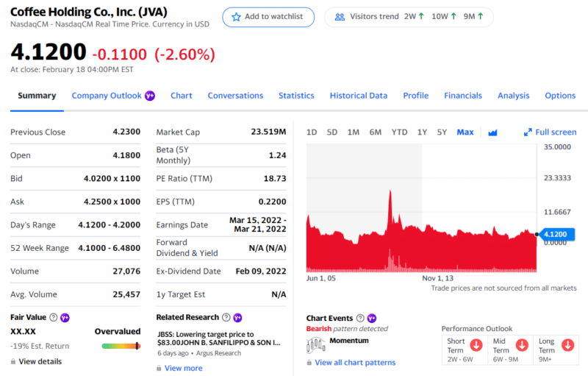Switch chart type with the area chart icon
The width and height of the screenshot is (588, 376).
point(492,132)
